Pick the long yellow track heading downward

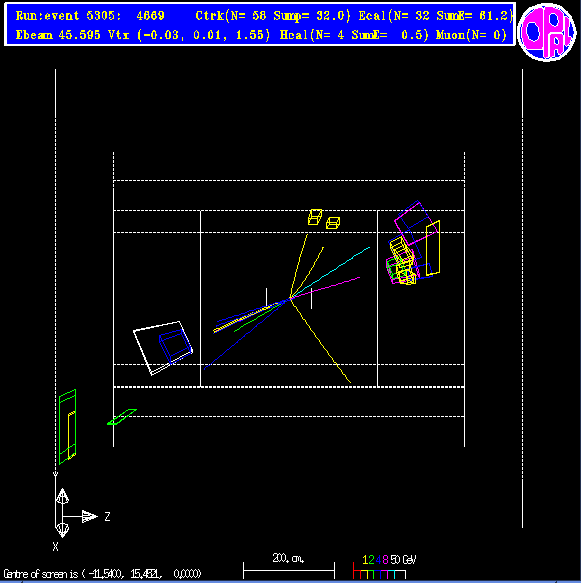click(320, 341)
